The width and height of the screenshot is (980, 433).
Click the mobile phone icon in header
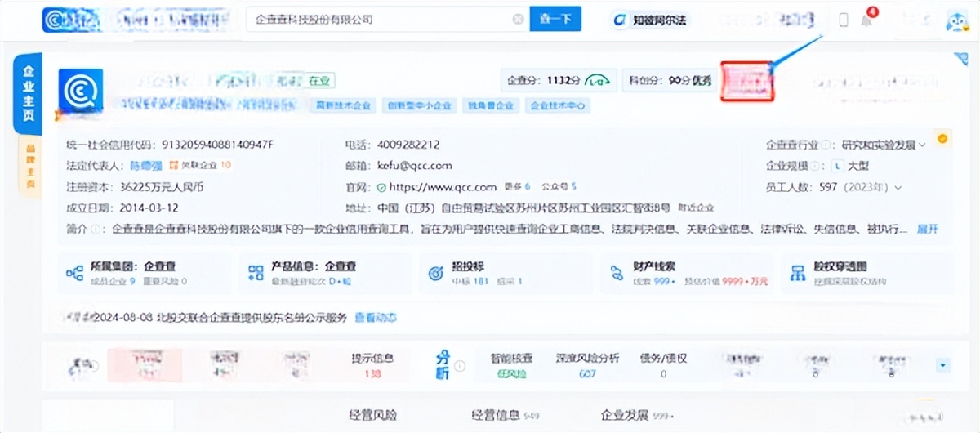pyautogui.click(x=844, y=20)
